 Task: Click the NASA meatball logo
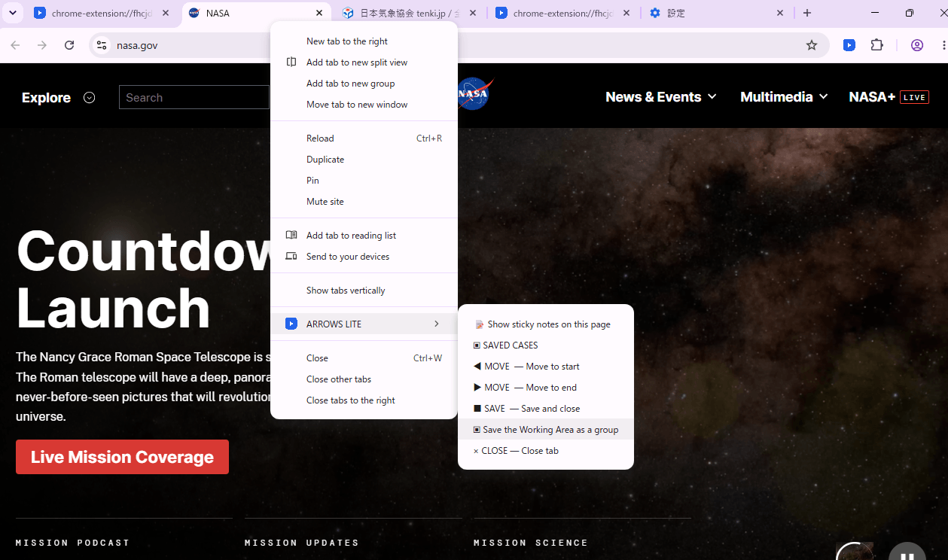tap(474, 94)
